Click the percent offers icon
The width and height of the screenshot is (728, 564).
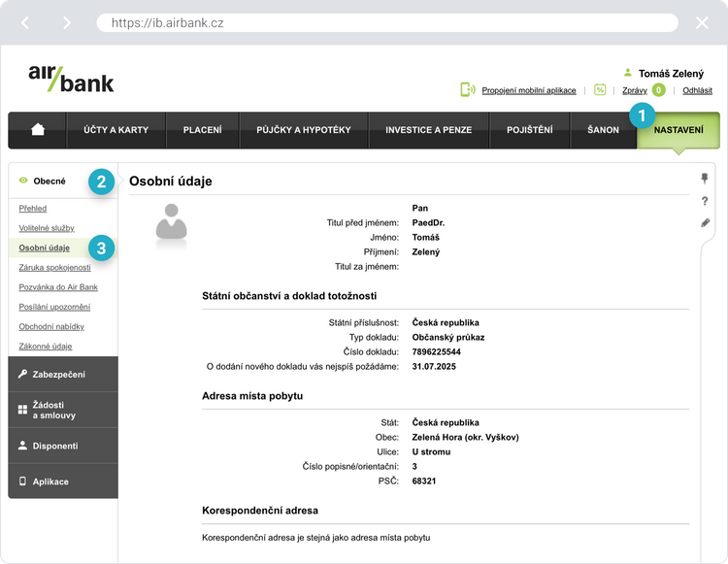click(600, 90)
